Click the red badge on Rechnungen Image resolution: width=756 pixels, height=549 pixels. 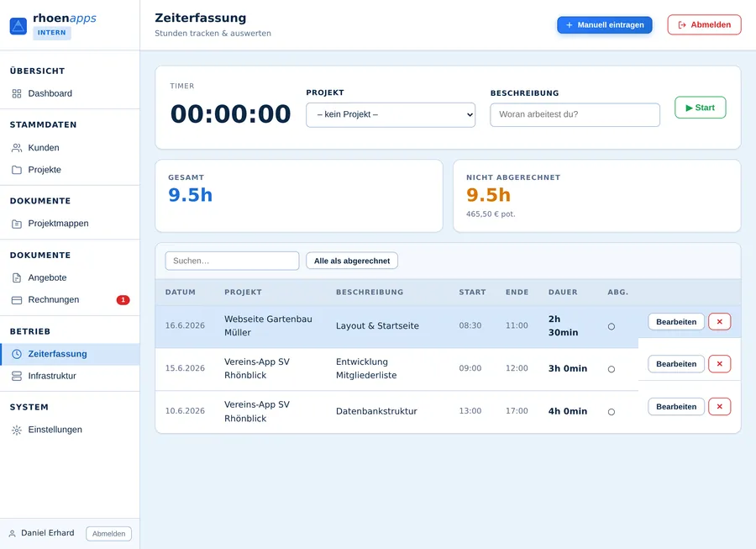[123, 300]
